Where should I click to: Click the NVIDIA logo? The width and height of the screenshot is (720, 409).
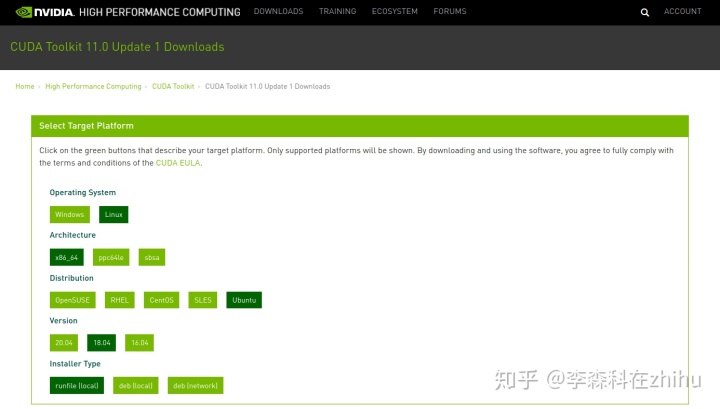(45, 12)
